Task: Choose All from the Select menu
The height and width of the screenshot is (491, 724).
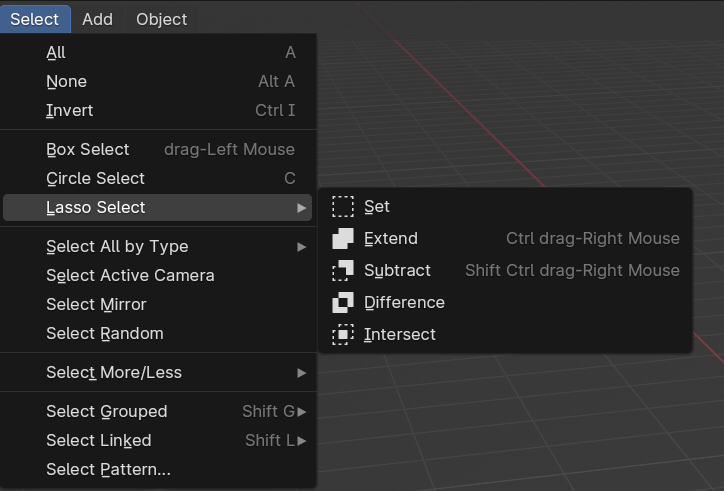Action: 56,53
